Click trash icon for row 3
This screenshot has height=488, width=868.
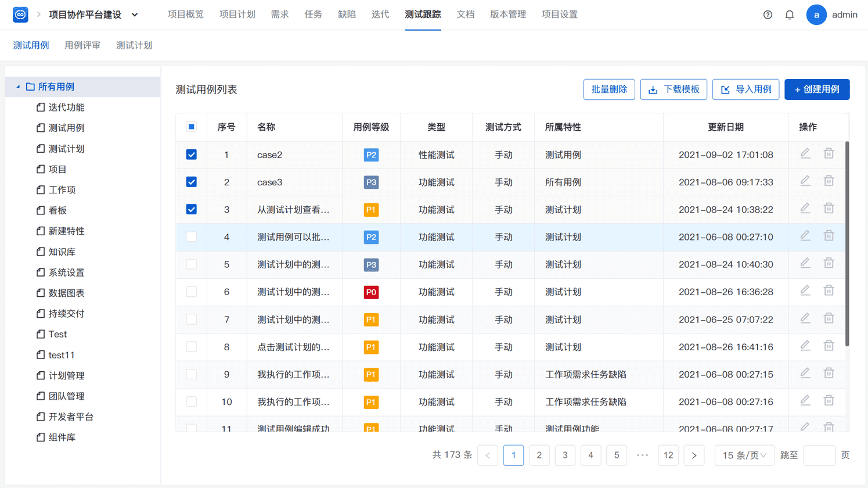pyautogui.click(x=829, y=208)
